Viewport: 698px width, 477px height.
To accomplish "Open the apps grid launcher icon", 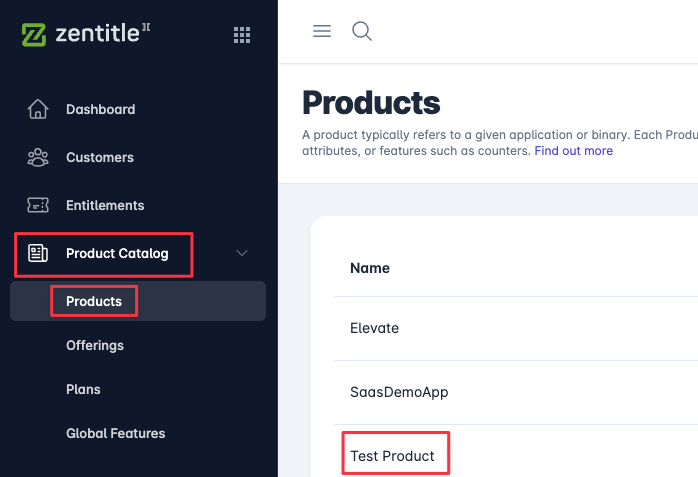I will [x=242, y=35].
